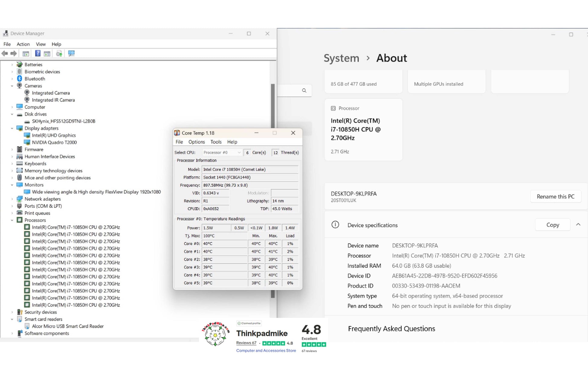Open the Select CPU Processor #0 dropdown
The image size is (588, 370).
[222, 152]
